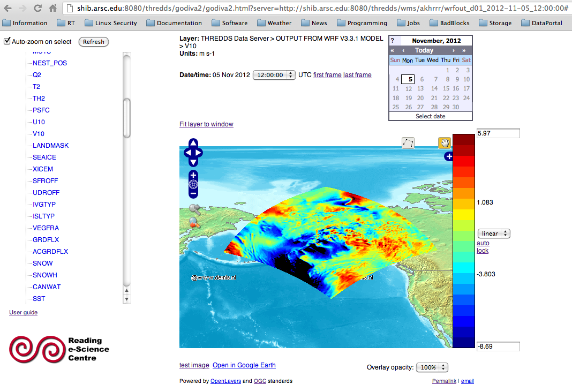Screen dimensions: 572x392
Task: Click the Fit layer to window link
Action: [206, 124]
